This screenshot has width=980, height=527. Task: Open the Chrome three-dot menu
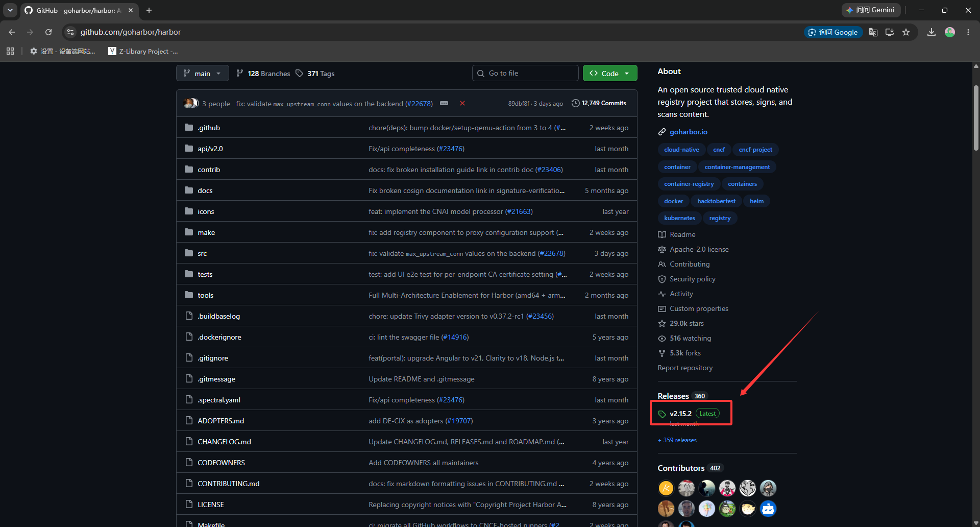968,32
